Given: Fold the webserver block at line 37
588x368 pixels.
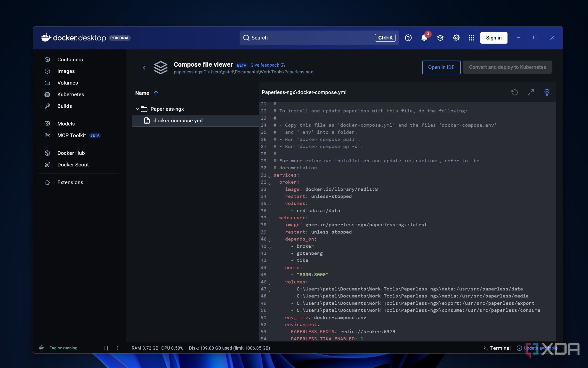Looking at the screenshot, I should point(269,219).
